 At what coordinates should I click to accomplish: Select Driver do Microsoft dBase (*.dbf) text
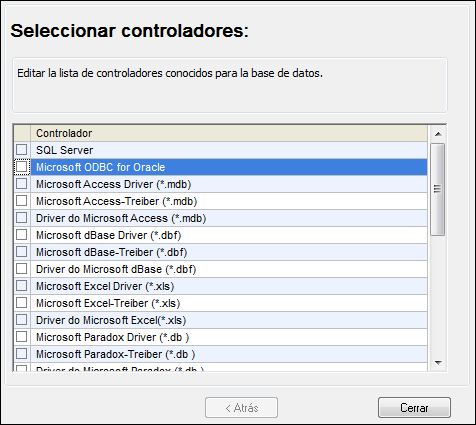116,269
